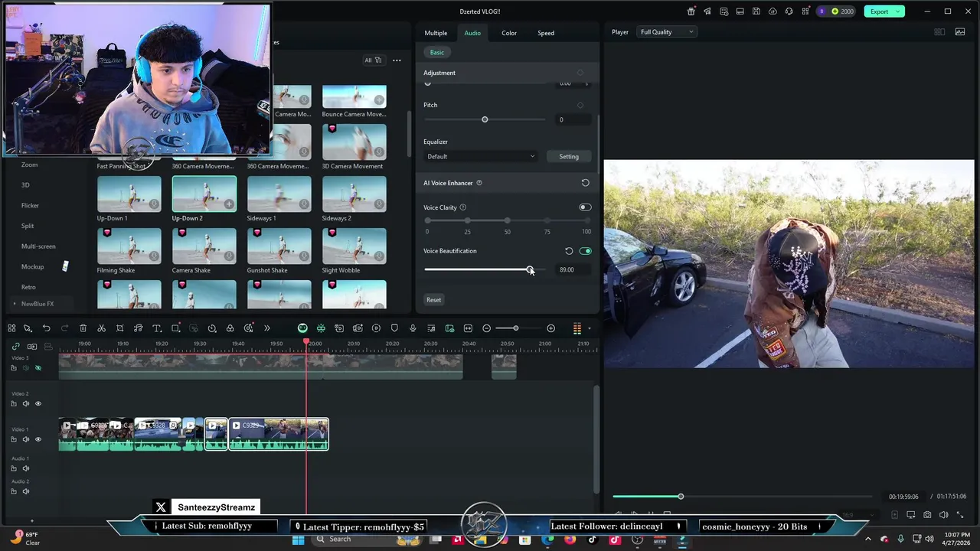980x551 pixels.
Task: Select the Basic sub-tab
Action: 436,52
